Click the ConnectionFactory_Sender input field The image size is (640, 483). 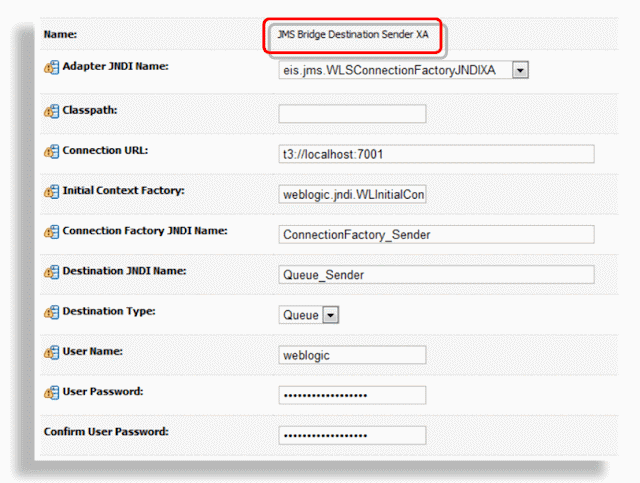pos(436,234)
